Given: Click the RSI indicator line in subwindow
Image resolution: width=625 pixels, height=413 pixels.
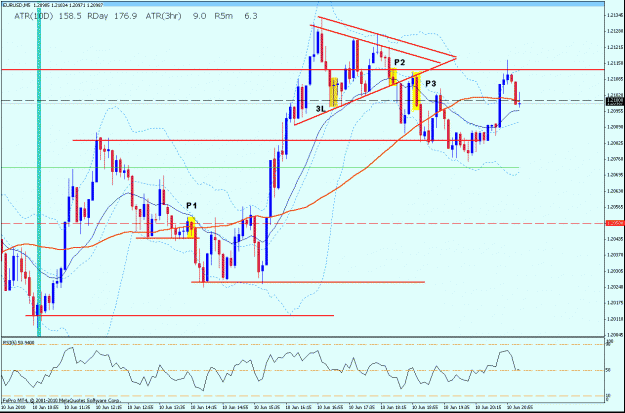Looking at the screenshot, I should [259, 369].
